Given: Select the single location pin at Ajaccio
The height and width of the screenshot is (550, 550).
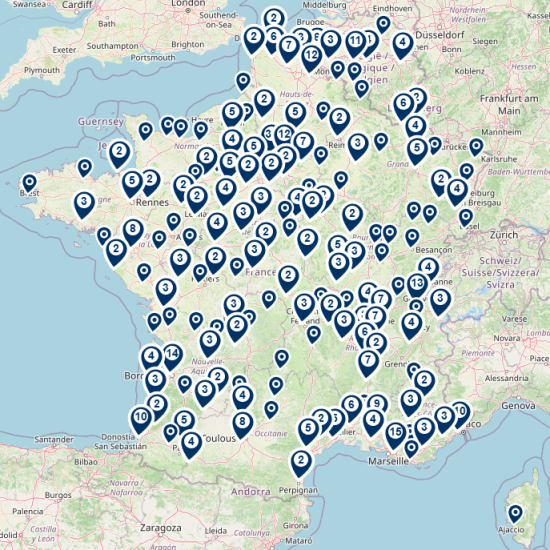Looking at the screenshot, I should click(515, 514).
